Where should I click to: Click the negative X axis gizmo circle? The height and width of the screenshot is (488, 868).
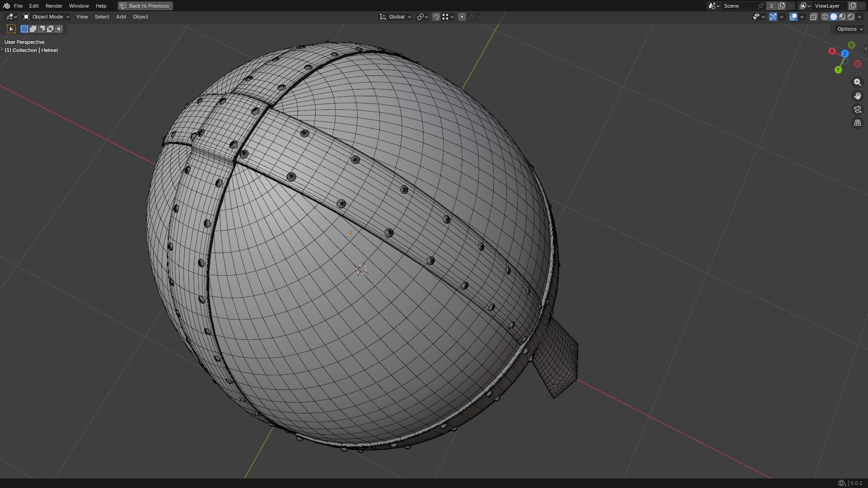coord(858,64)
